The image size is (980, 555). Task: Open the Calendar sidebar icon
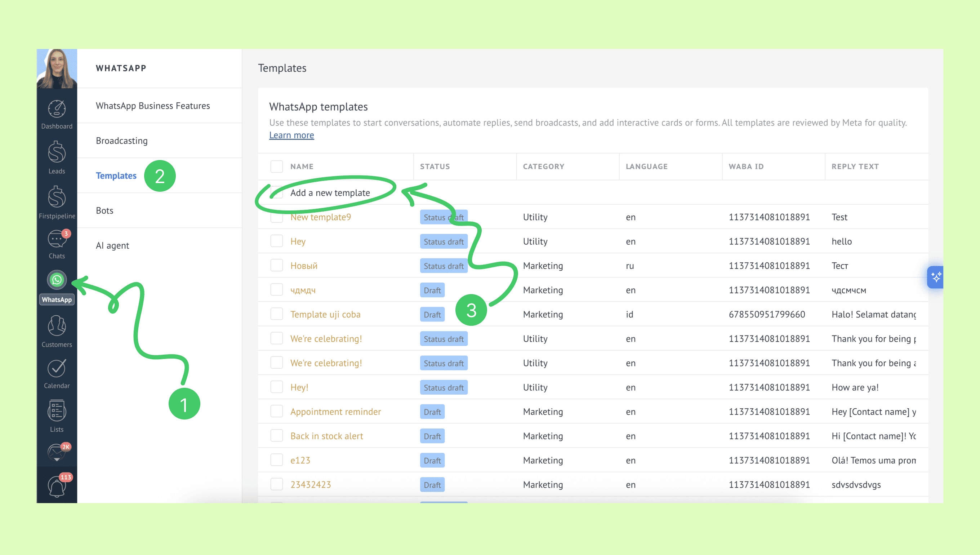57,369
